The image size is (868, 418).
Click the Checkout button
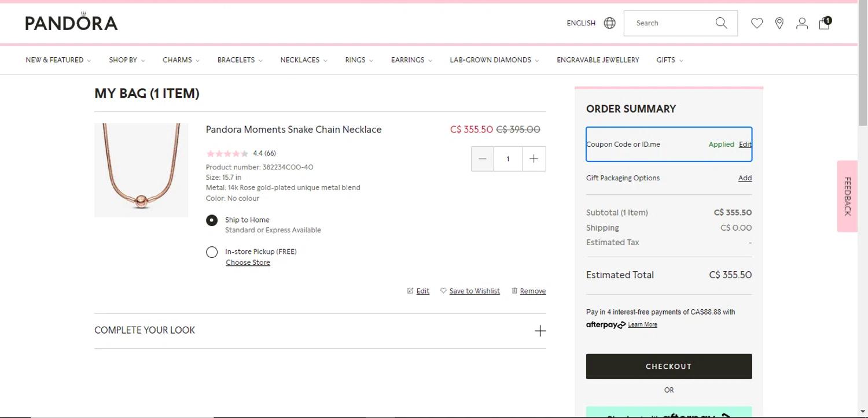tap(669, 367)
